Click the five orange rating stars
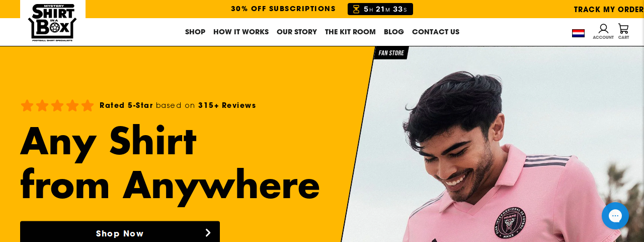This screenshot has height=242, width=644. click(x=57, y=105)
